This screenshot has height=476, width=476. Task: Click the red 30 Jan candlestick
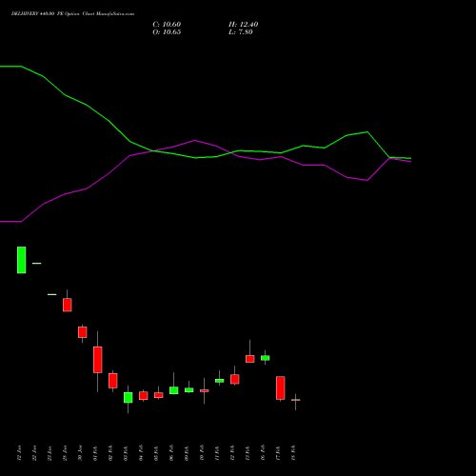point(83,332)
